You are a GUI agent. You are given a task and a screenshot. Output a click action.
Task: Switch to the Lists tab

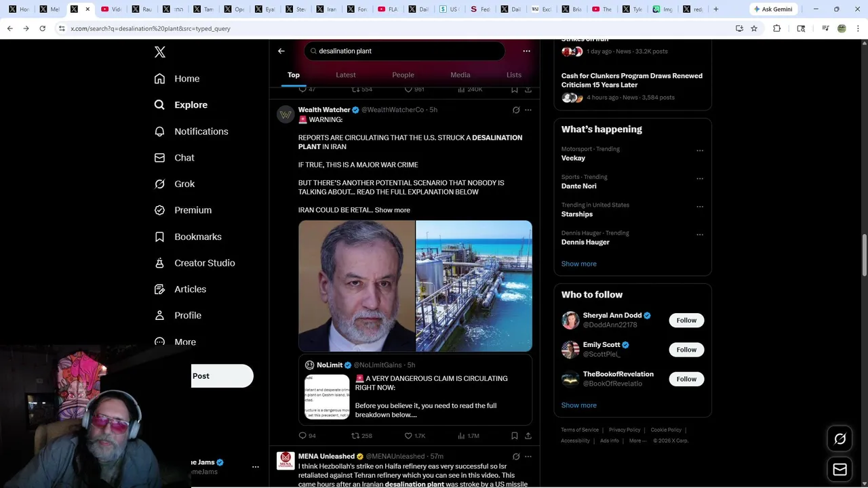514,75
